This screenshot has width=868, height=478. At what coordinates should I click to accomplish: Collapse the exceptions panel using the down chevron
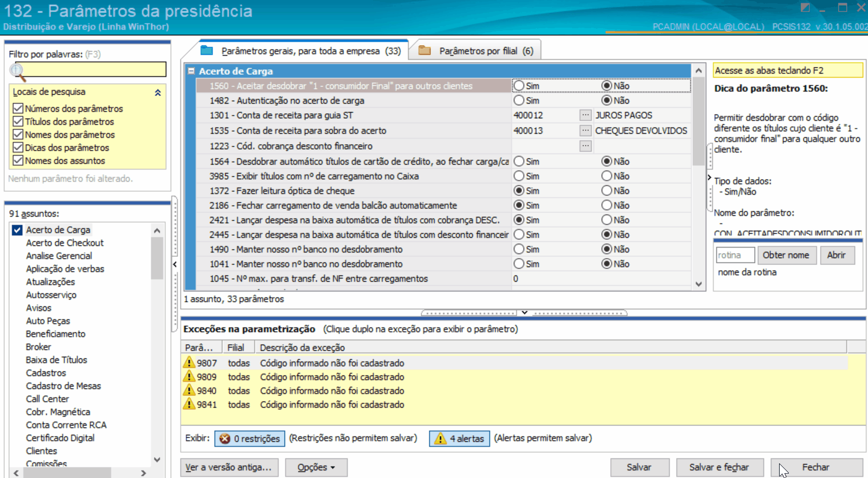524,313
